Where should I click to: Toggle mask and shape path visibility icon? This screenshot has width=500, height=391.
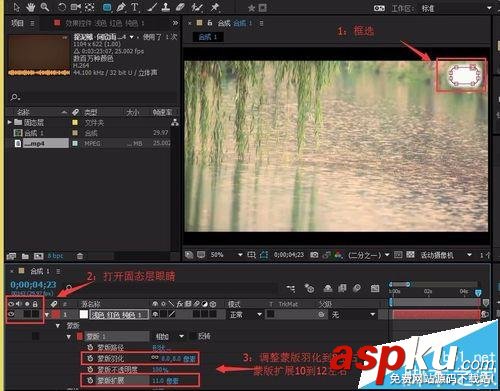264,255
